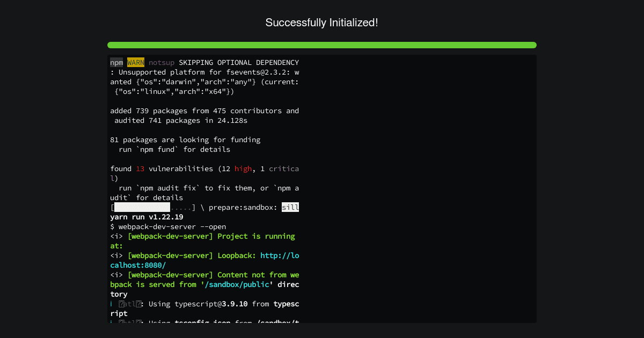Click the green progress bar

click(322, 45)
